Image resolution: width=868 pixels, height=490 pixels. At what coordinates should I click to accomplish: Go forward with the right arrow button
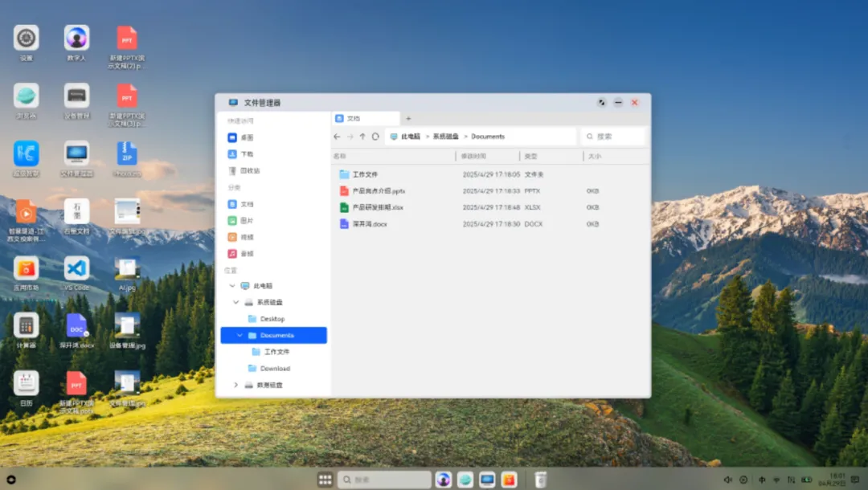(x=350, y=137)
